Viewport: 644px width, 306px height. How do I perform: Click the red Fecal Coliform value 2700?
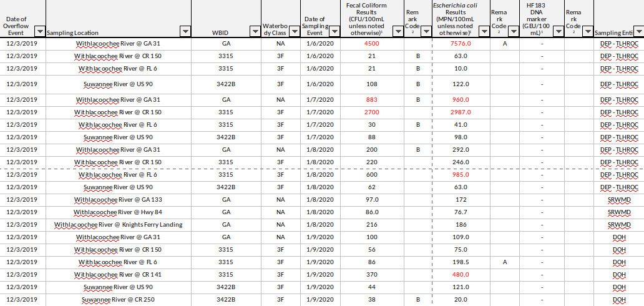pos(372,112)
